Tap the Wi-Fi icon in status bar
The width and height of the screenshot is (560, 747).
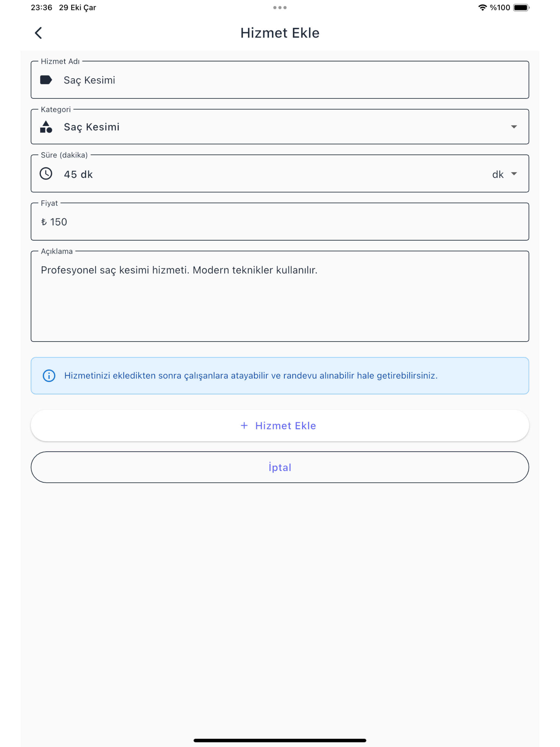pyautogui.click(x=482, y=7)
